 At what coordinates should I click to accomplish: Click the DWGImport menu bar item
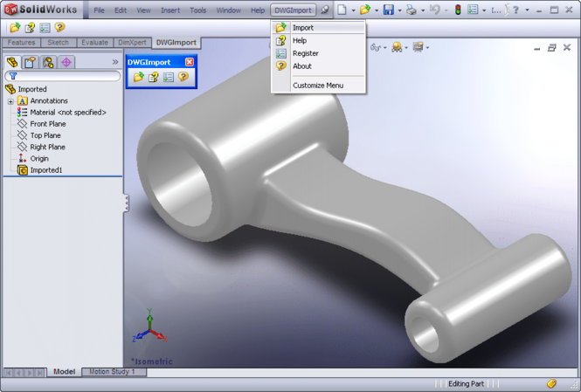coord(293,10)
